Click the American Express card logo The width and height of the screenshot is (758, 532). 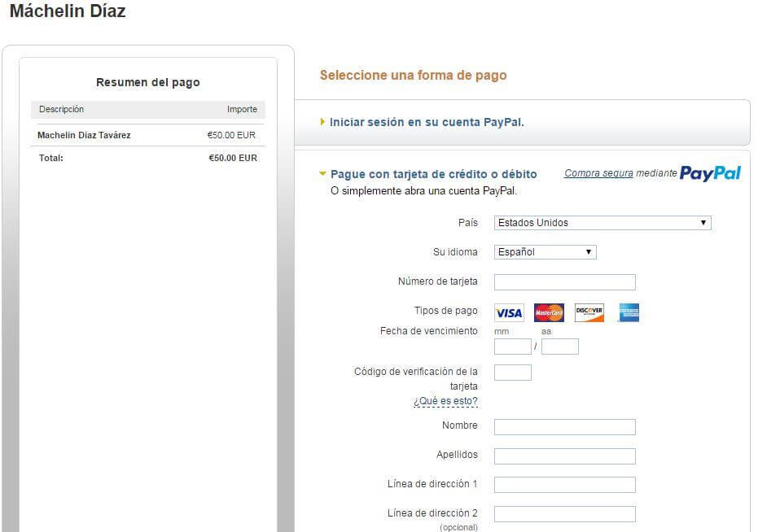click(629, 312)
